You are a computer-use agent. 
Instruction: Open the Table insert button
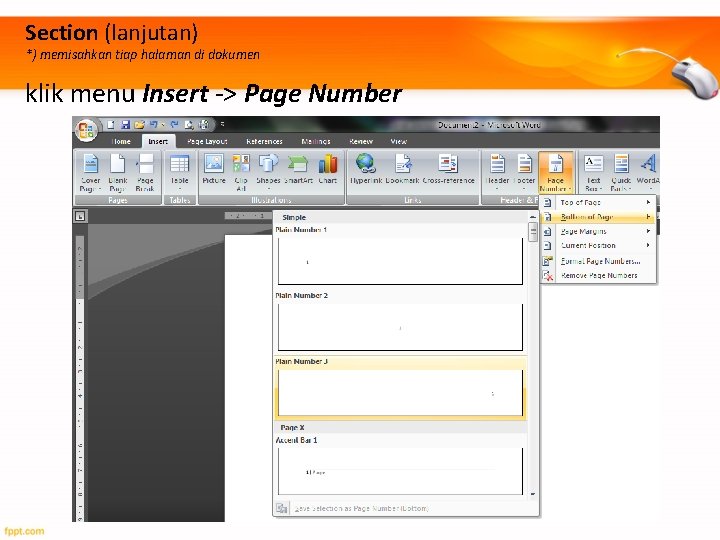pos(180,173)
